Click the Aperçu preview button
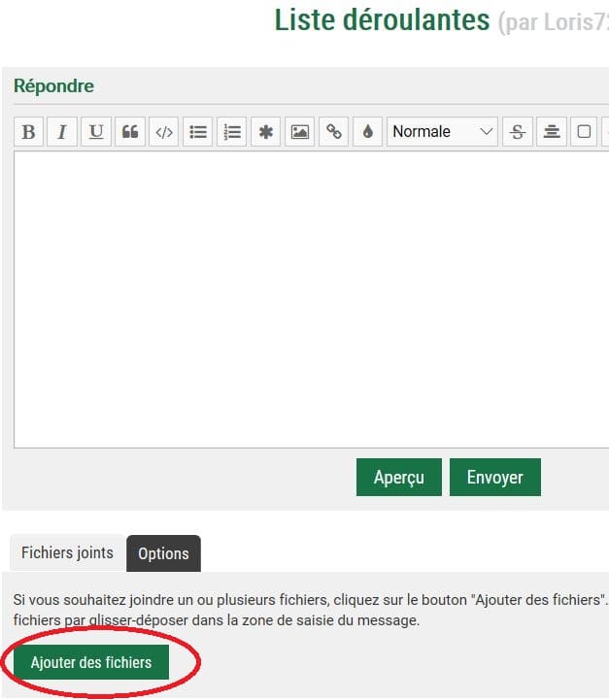This screenshot has width=609, height=700. click(398, 478)
